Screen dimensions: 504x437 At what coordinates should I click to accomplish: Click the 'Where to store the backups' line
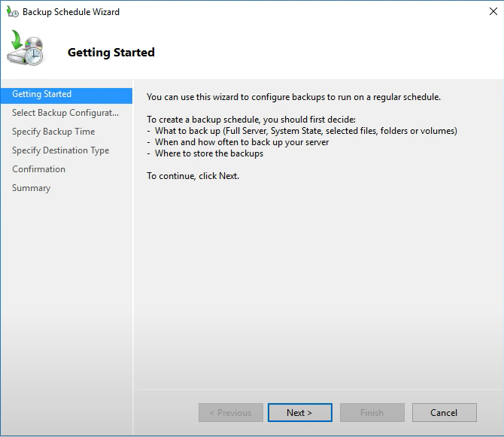208,153
